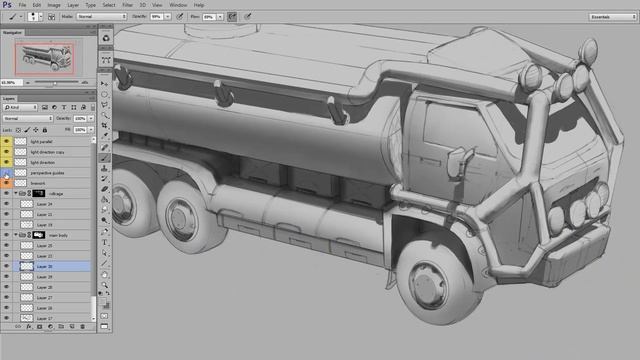Collapse the main body group
640x360 pixels.
tap(16, 235)
